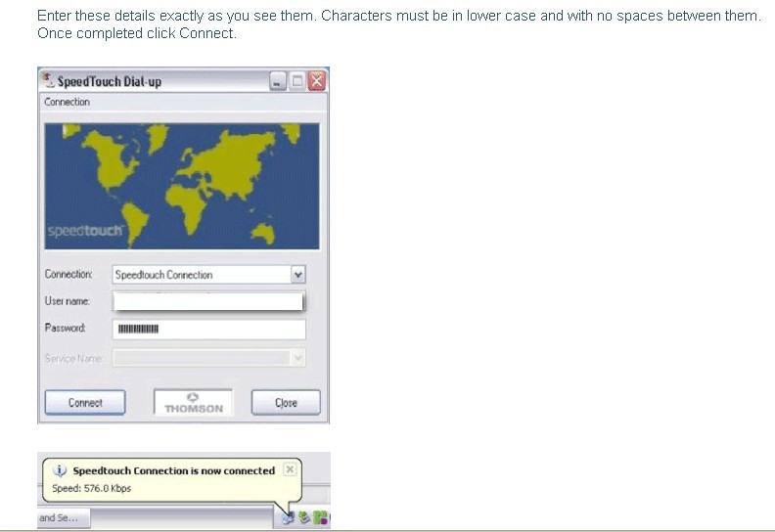Minimize the SpeedTouch Dial-up window
The width and height of the screenshot is (775, 532).
point(279,82)
